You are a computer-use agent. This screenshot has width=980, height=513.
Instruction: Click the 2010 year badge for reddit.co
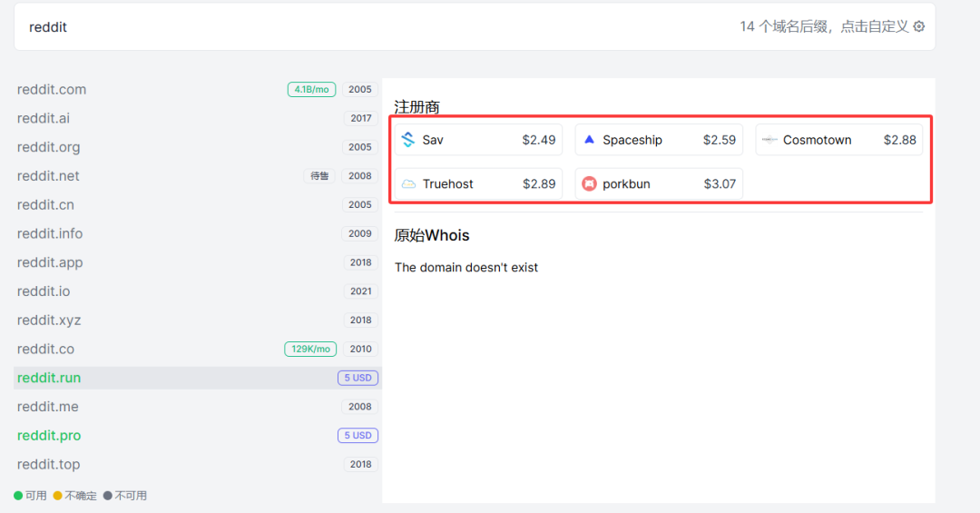coord(360,349)
